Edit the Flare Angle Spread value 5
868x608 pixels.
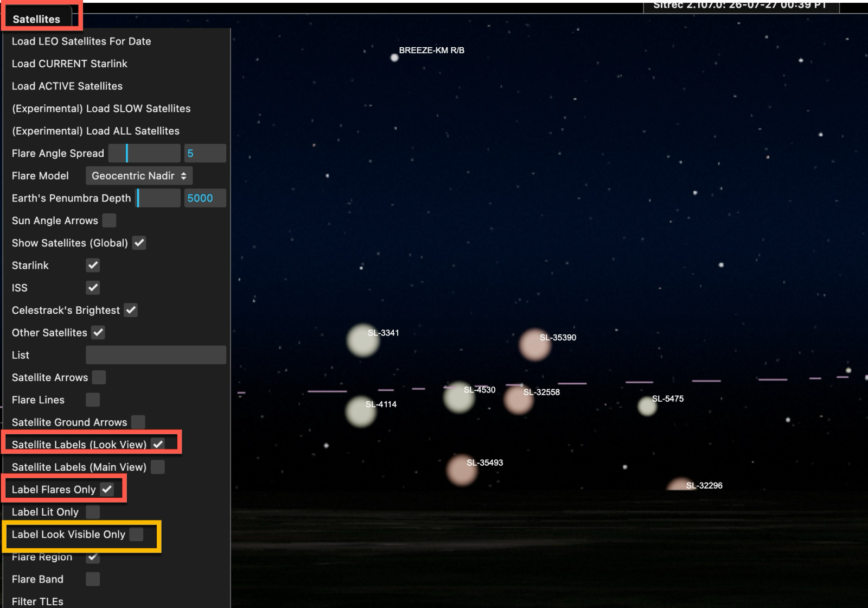click(205, 153)
